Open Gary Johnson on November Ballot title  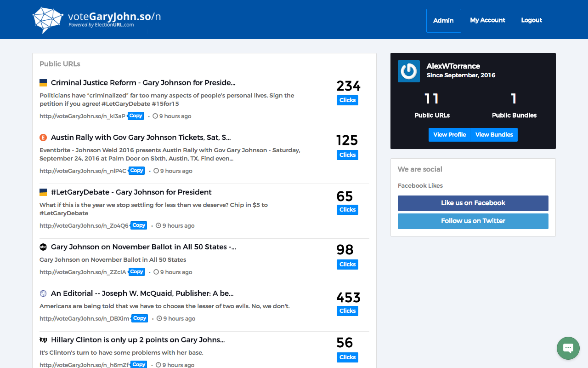point(143,247)
